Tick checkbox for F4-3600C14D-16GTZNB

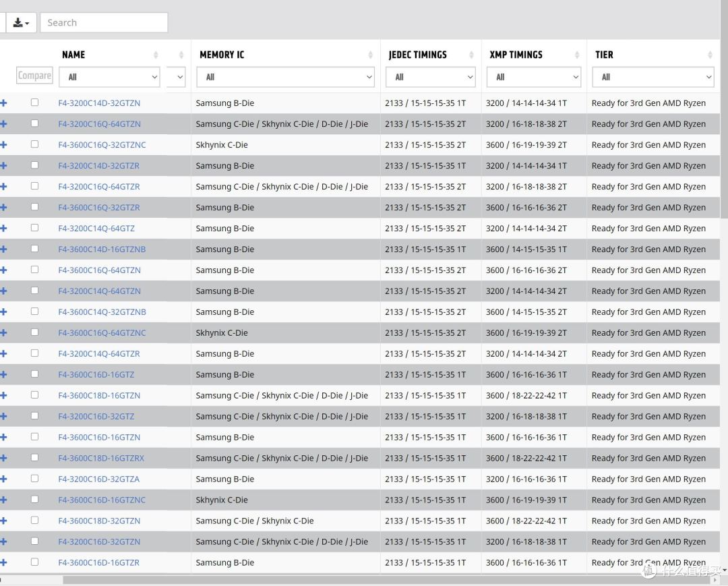35,248
